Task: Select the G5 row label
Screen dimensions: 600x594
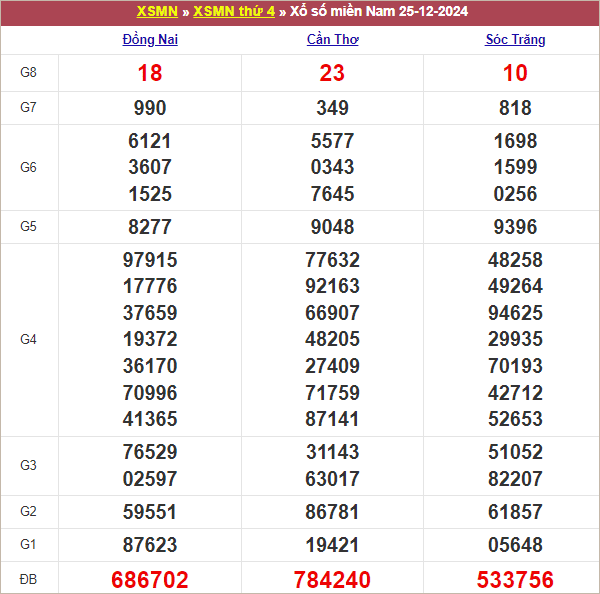Action: tap(28, 226)
